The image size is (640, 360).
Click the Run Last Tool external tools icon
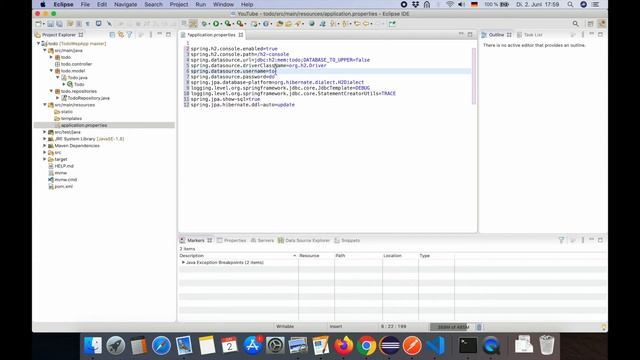point(240,24)
